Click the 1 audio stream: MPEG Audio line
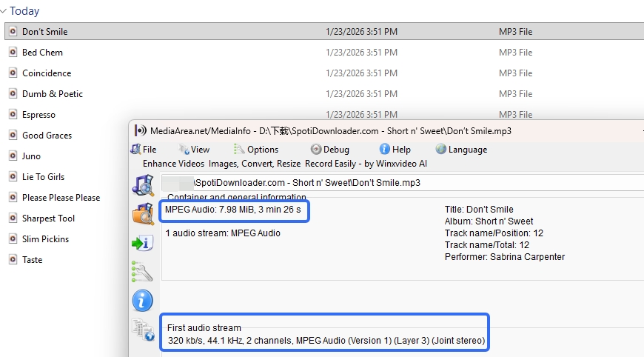This screenshot has width=644, height=357. click(223, 233)
